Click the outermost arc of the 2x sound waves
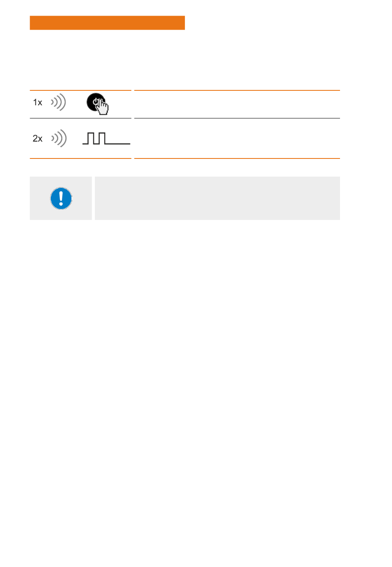The height and width of the screenshot is (567, 392). [64, 138]
